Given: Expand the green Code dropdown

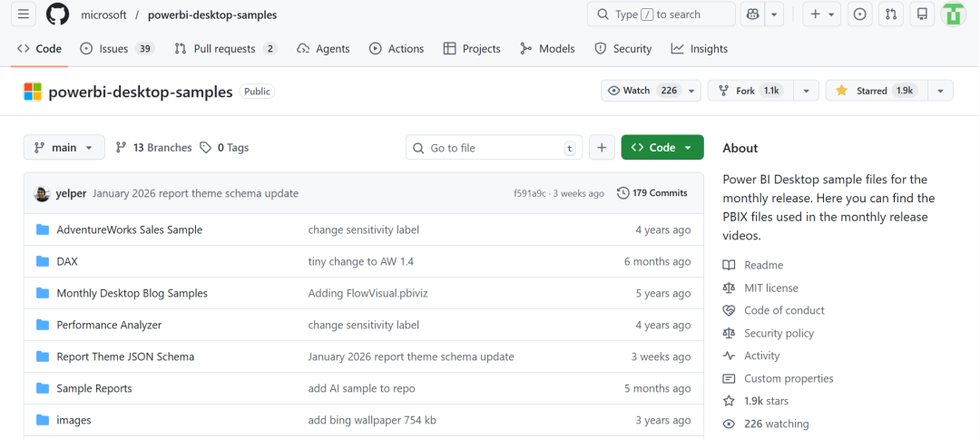Looking at the screenshot, I should pyautogui.click(x=662, y=147).
